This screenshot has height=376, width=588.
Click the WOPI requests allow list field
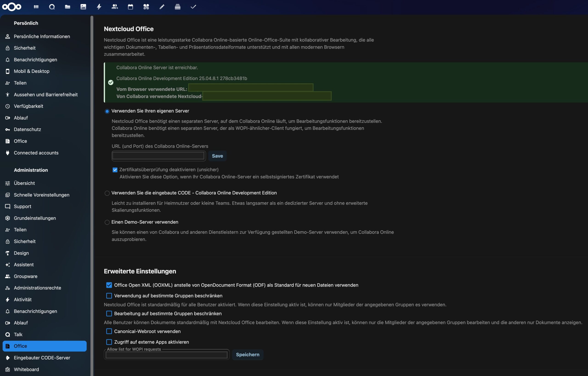[166, 355]
